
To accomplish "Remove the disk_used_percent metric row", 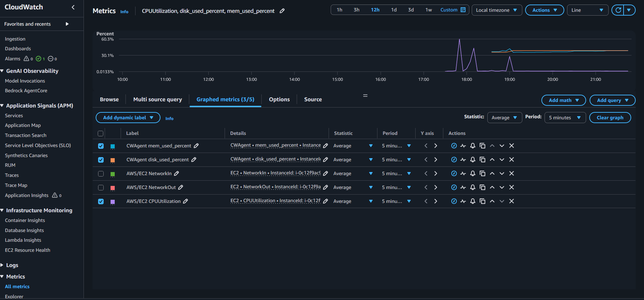I will (x=512, y=160).
